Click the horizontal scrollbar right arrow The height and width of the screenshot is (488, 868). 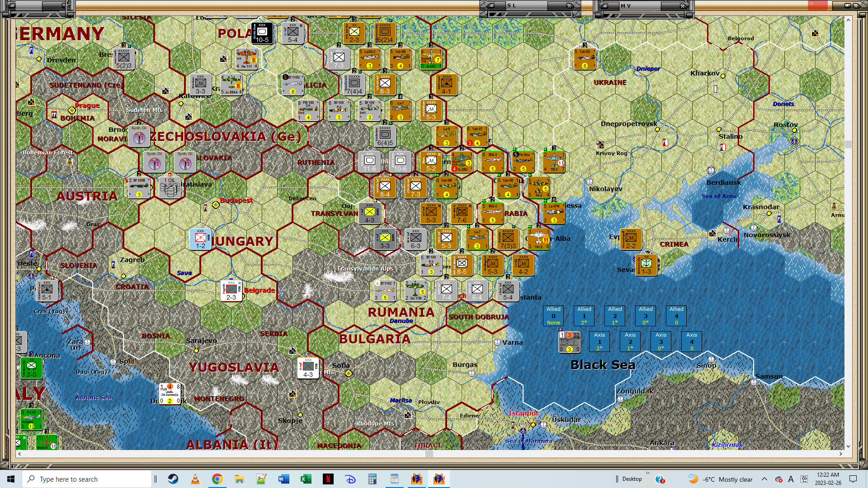pyautogui.click(x=841, y=454)
